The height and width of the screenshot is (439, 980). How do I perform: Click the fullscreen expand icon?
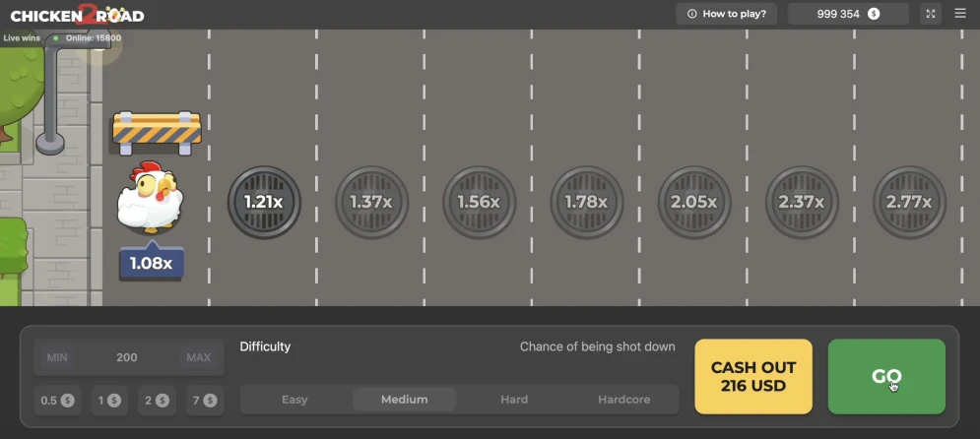(x=931, y=14)
